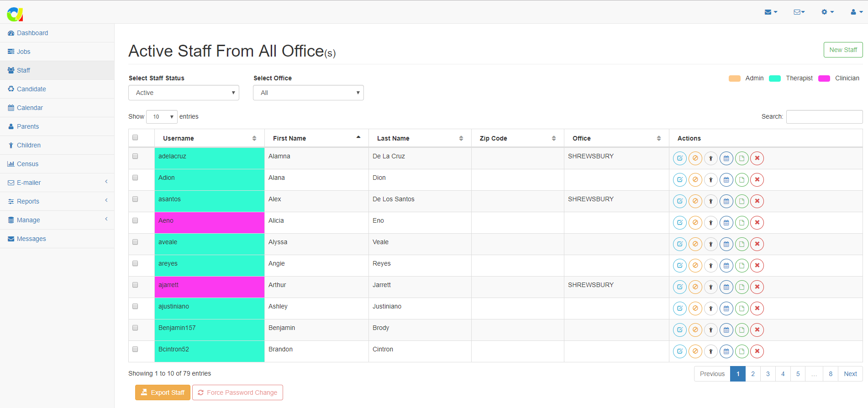Image resolution: width=868 pixels, height=408 pixels.
Task: Open the Select Staff Status dropdown
Action: pyautogui.click(x=184, y=93)
